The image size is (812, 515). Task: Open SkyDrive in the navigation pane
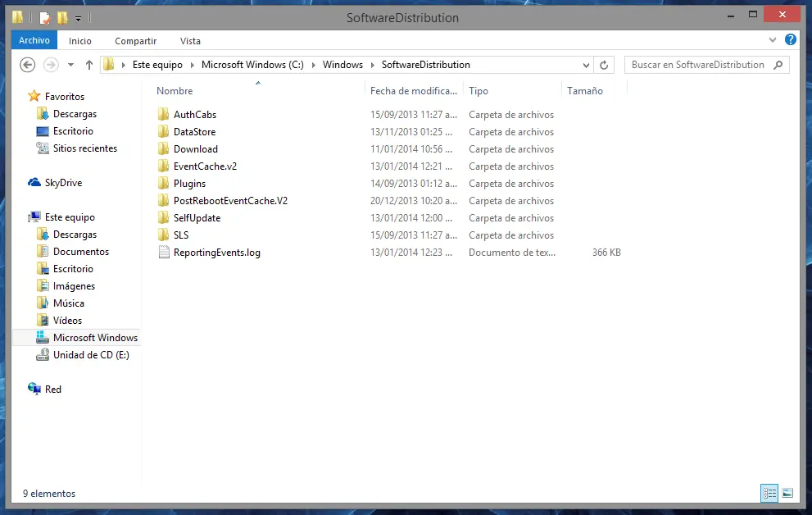click(63, 182)
